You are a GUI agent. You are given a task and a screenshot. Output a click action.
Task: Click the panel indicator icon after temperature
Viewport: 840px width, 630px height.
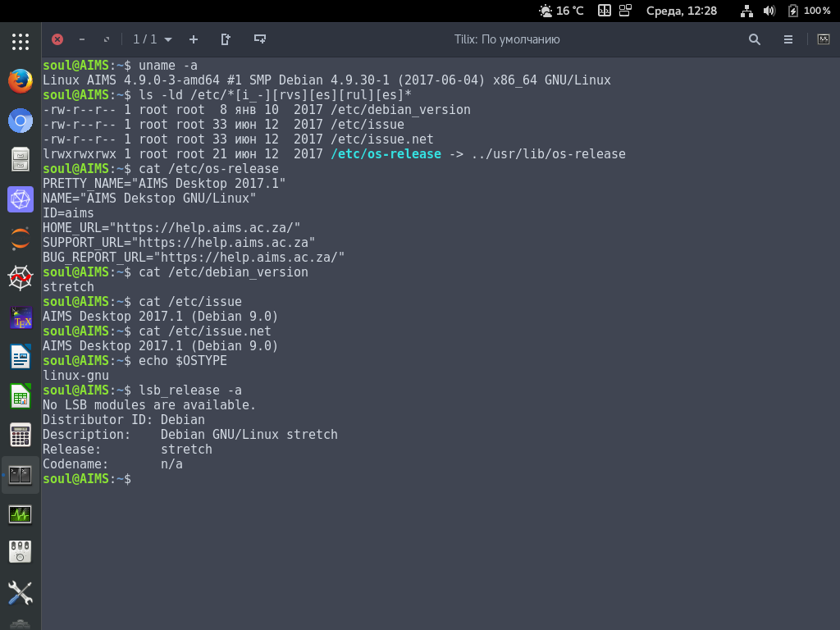coord(605,11)
